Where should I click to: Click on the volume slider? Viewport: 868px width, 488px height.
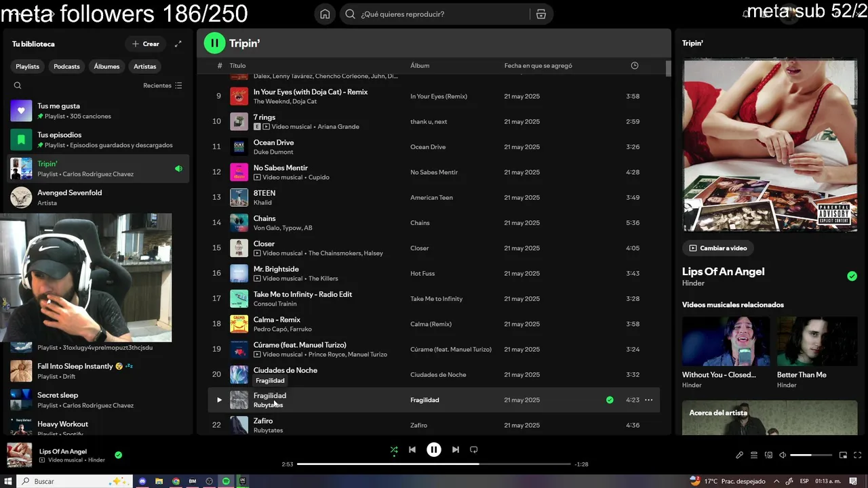[811, 455]
